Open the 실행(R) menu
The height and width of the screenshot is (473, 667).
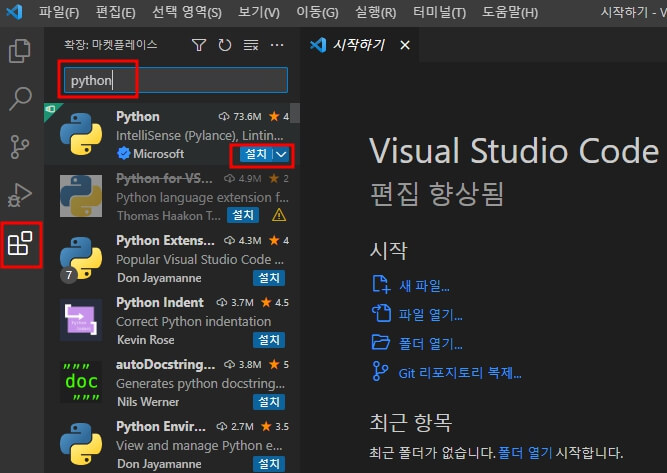376,12
